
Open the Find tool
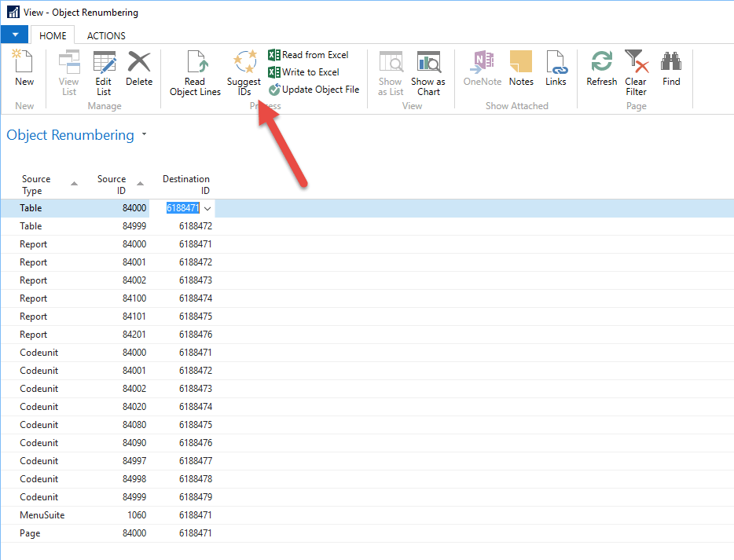point(671,68)
